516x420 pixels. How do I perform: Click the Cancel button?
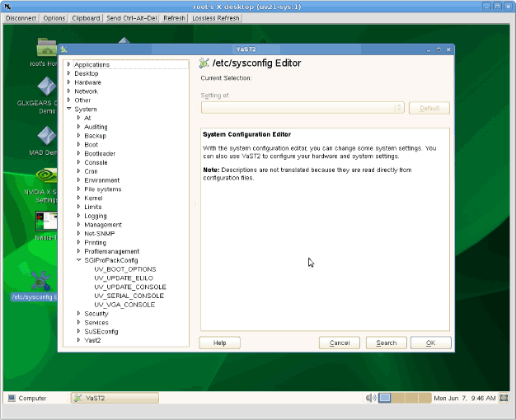[x=340, y=343]
